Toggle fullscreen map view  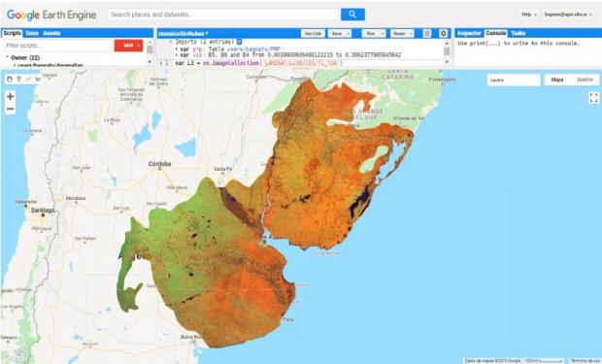pyautogui.click(x=593, y=97)
